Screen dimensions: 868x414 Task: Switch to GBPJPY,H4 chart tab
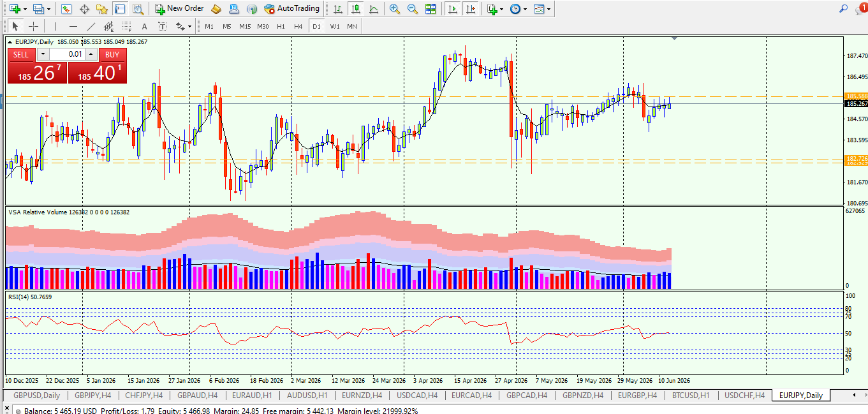tap(92, 396)
